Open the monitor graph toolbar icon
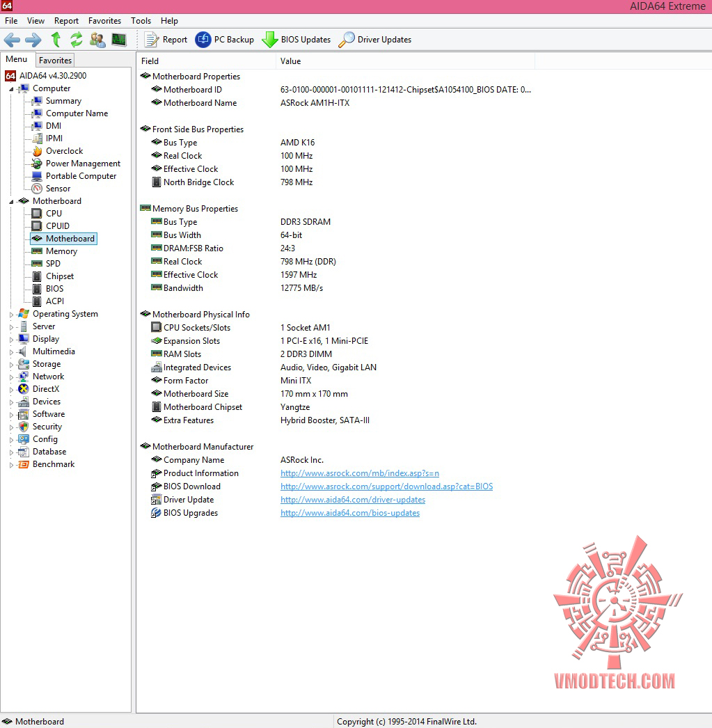Image resolution: width=712 pixels, height=728 pixels. coord(119,40)
